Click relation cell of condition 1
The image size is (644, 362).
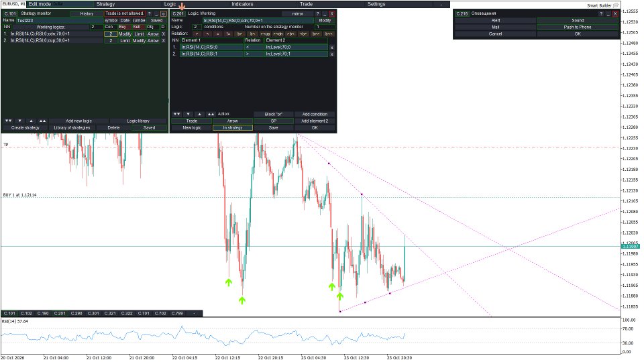pyautogui.click(x=254, y=47)
